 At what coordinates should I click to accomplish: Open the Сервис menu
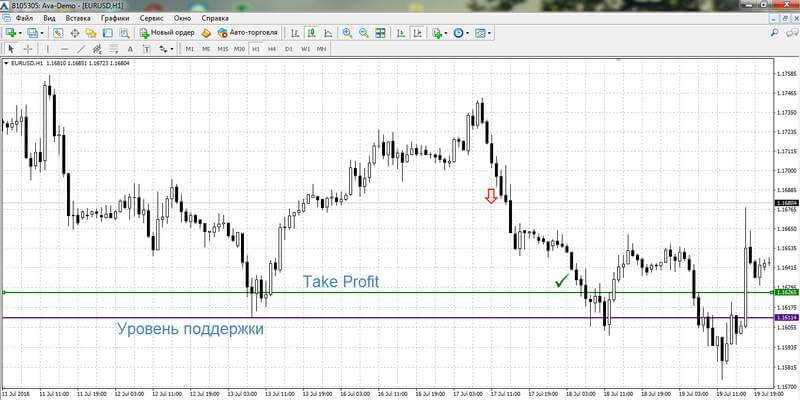point(152,18)
